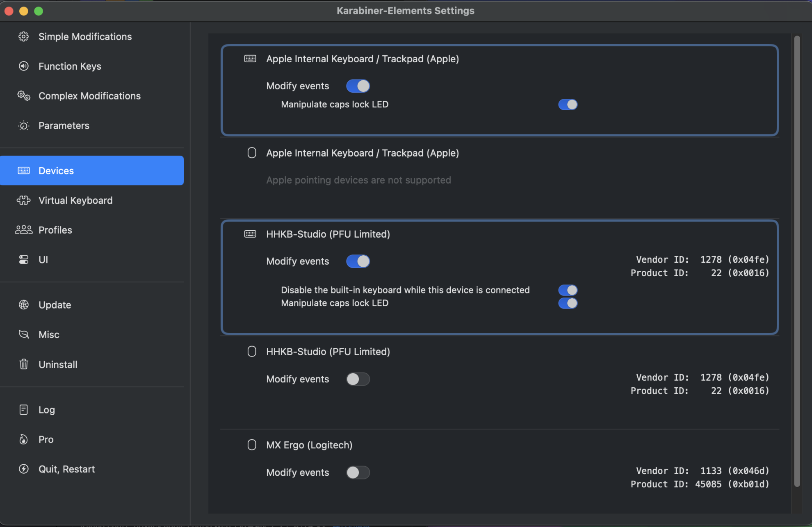Open the Misc section
The width and height of the screenshot is (812, 527).
92,334
